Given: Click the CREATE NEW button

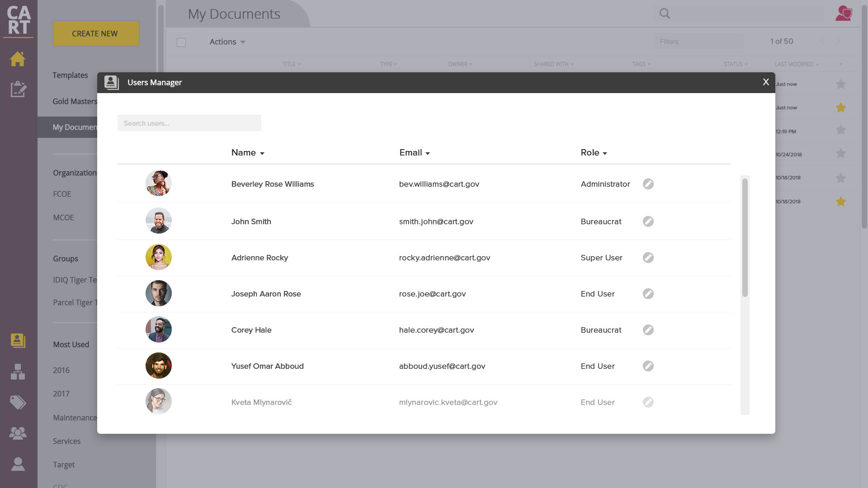Looking at the screenshot, I should click(96, 33).
